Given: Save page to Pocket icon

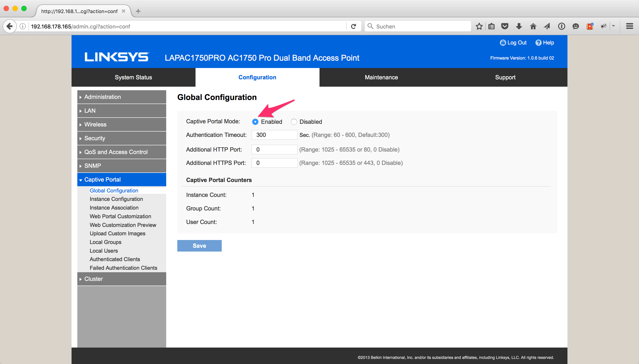Looking at the screenshot, I should (505, 26).
